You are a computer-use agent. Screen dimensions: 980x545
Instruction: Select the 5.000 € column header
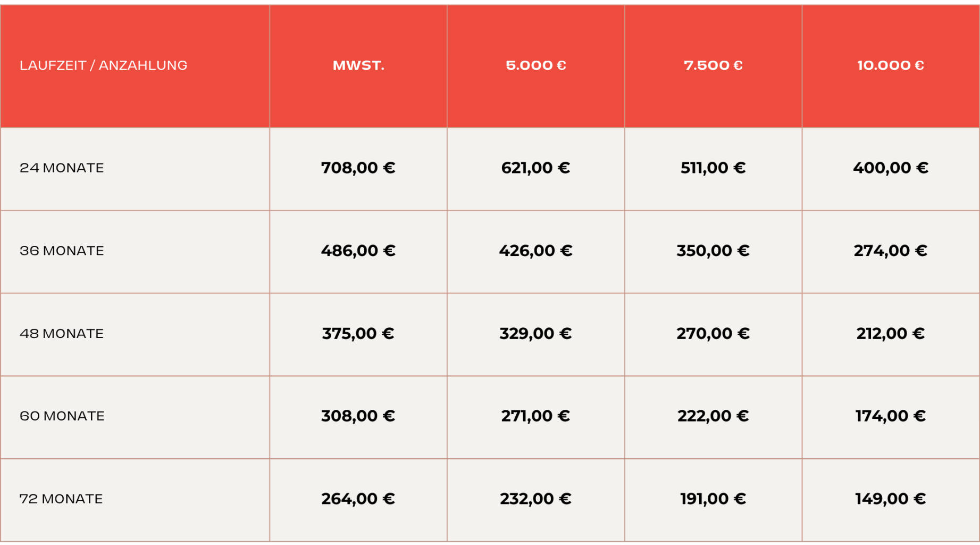(535, 65)
